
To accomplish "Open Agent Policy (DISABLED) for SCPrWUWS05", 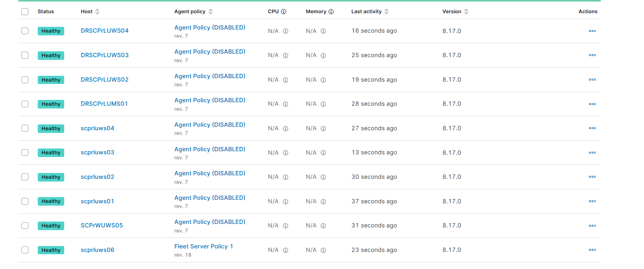I will (210, 222).
